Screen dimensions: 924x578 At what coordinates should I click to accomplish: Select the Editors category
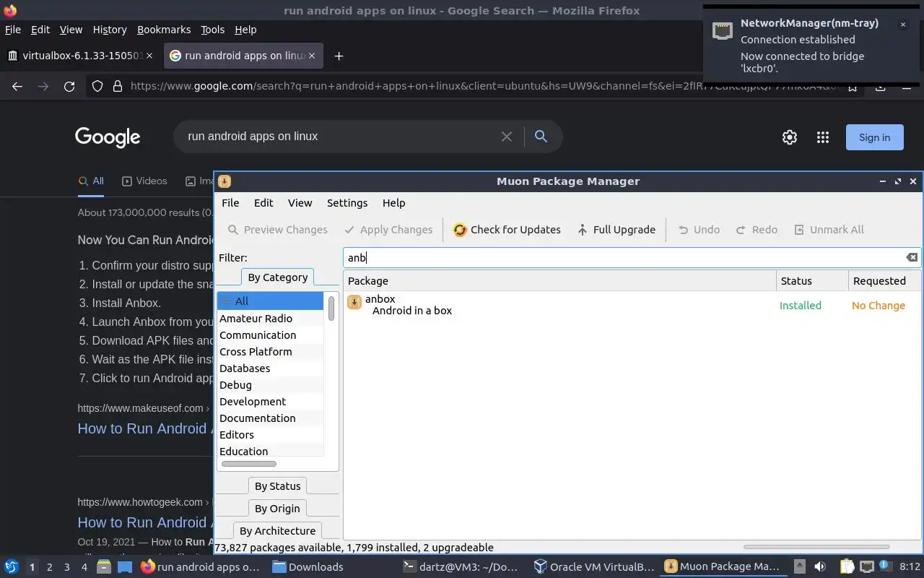[270, 435]
